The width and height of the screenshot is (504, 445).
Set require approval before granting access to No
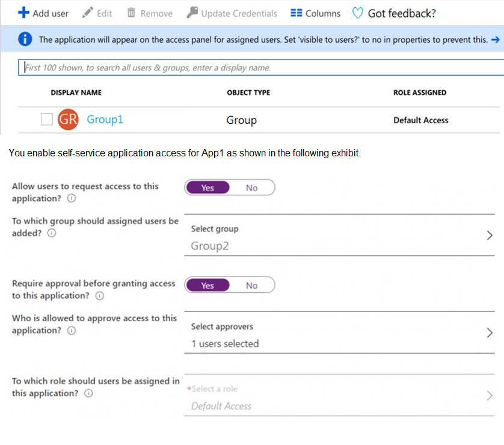tap(251, 286)
